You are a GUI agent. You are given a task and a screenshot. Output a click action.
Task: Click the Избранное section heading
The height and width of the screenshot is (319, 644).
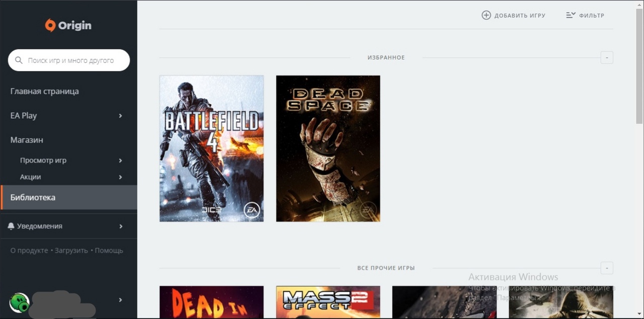(x=386, y=57)
